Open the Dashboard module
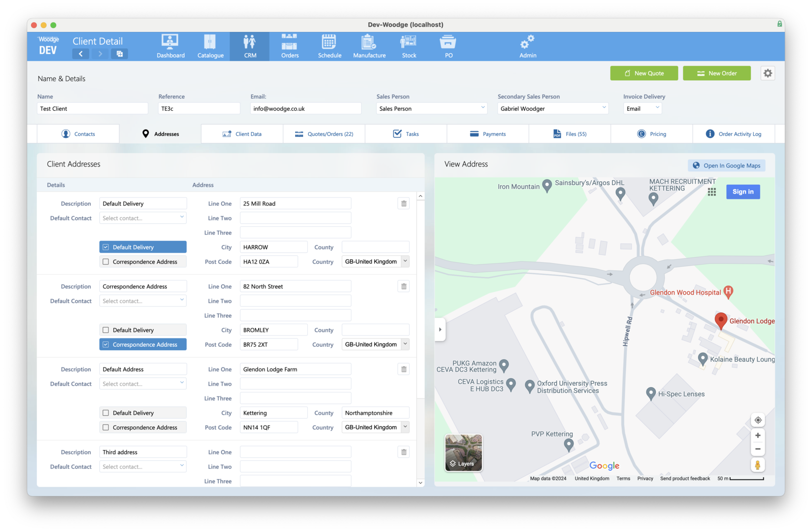Screen dimensions: 812x532 point(170,46)
